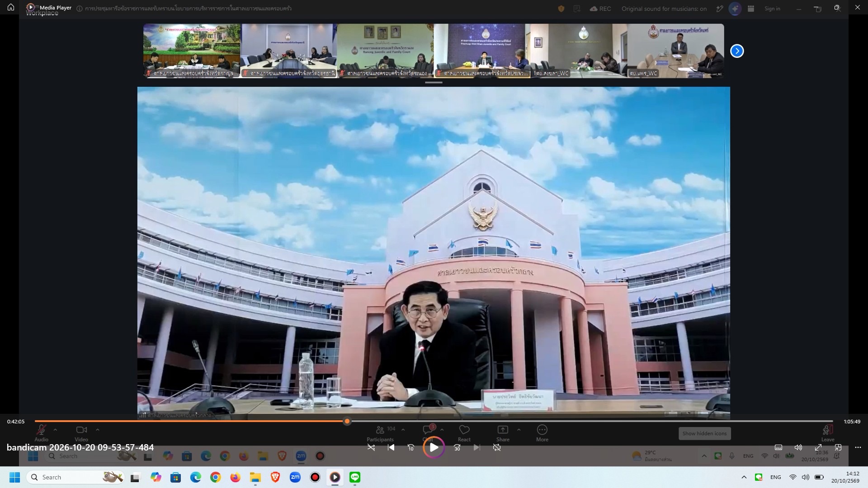Open Brave browser from the taskbar
The image size is (868, 488).
pos(275,477)
